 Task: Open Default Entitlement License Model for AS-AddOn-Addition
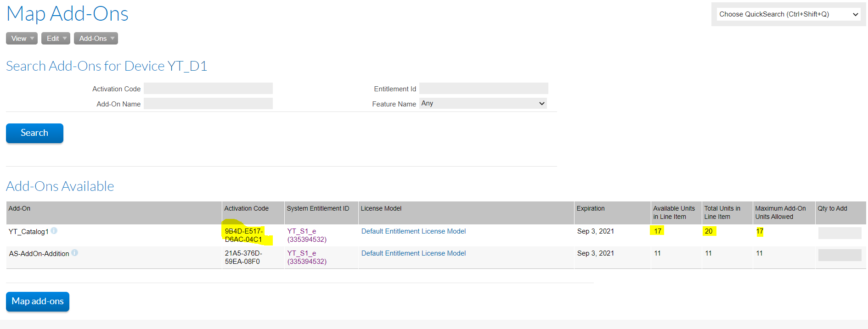pos(413,253)
